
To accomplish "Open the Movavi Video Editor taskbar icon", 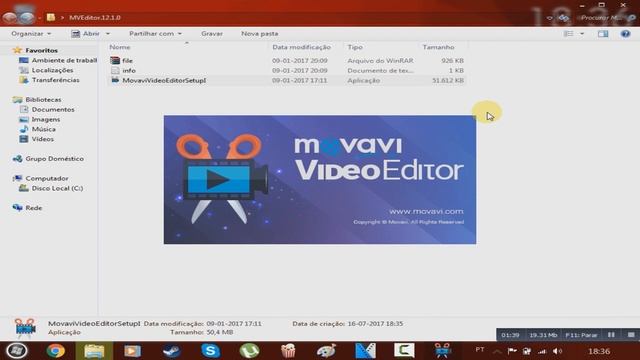I will click(442, 351).
